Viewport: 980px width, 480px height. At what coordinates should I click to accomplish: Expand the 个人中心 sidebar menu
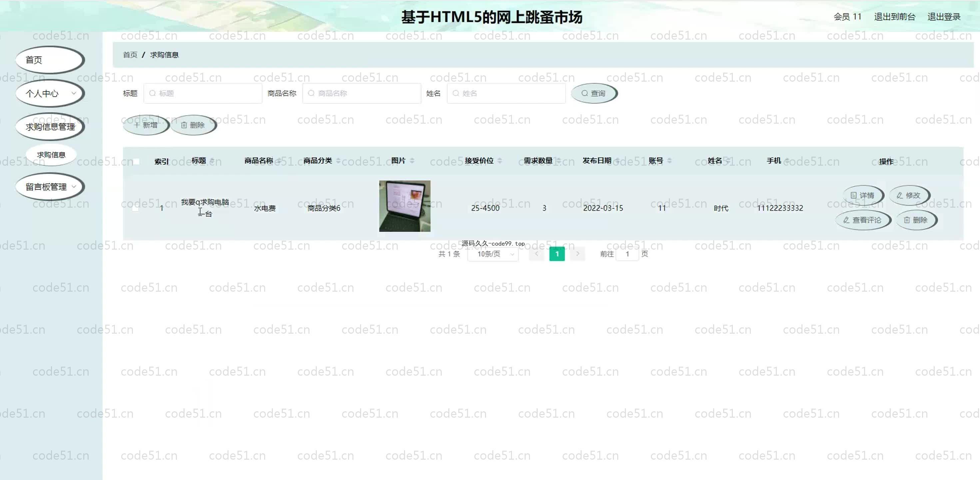click(49, 93)
